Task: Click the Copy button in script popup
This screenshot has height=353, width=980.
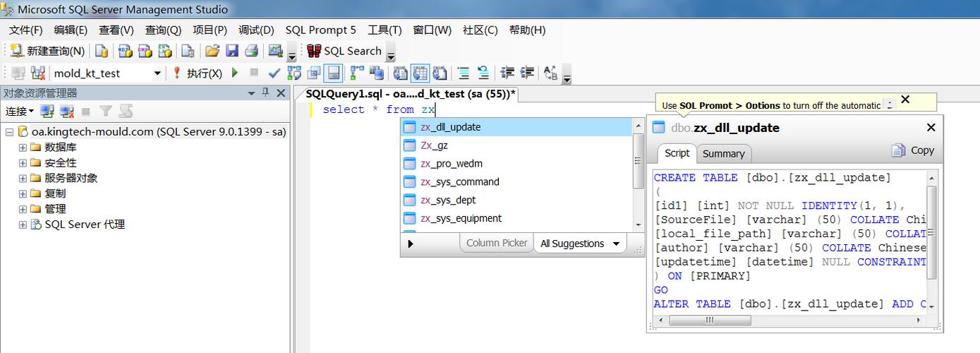Action: click(913, 150)
